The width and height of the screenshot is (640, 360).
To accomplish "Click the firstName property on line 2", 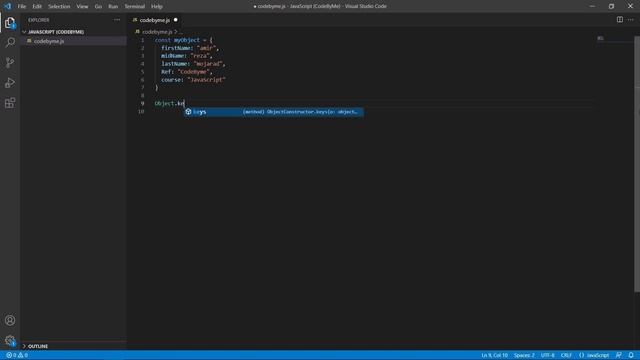I will (x=176, y=48).
